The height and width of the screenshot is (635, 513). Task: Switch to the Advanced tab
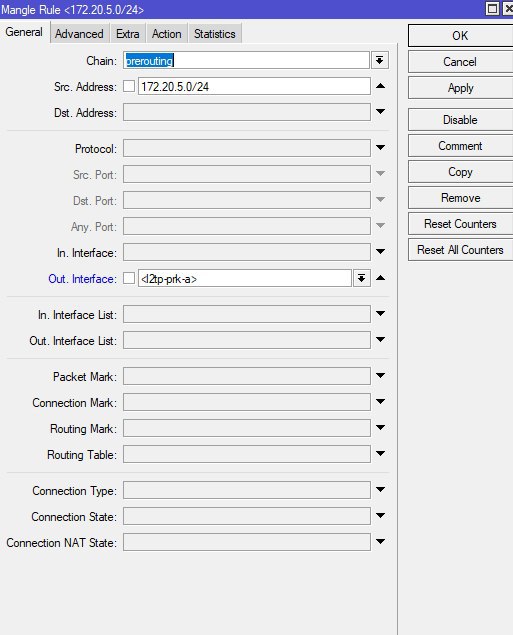pyautogui.click(x=79, y=34)
